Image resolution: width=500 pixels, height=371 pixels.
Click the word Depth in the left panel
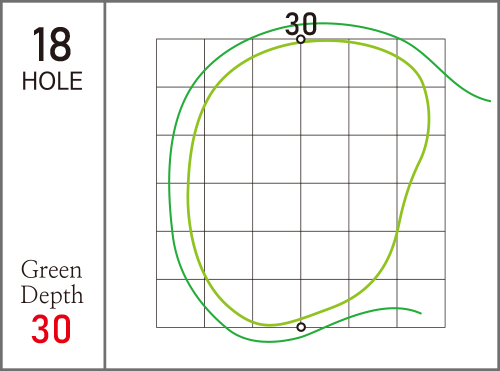coord(52,295)
